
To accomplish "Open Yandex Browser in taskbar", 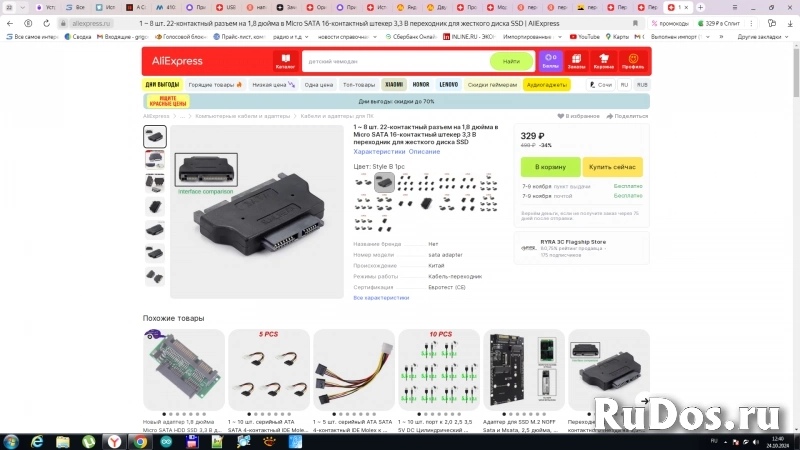I will tap(114, 442).
